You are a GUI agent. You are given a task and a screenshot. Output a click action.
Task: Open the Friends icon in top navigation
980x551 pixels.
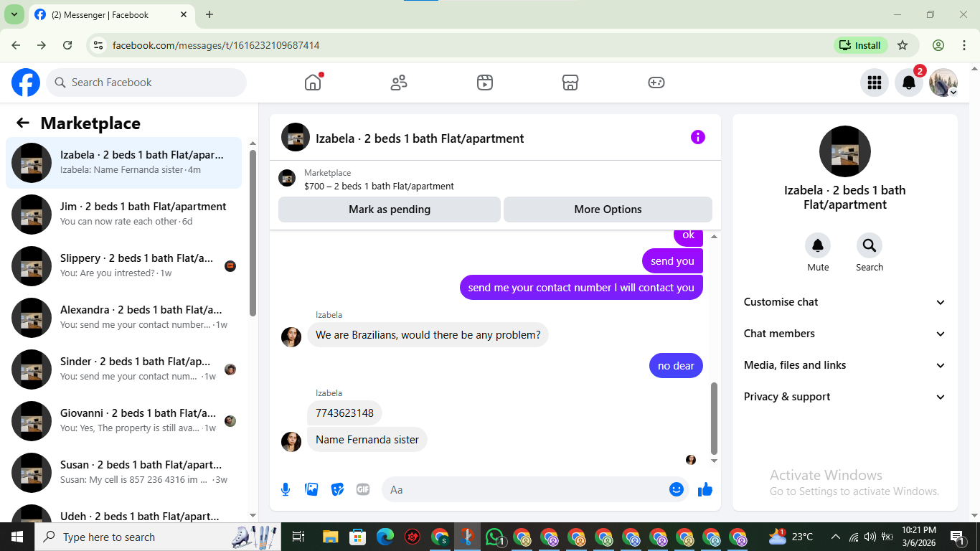click(x=399, y=83)
